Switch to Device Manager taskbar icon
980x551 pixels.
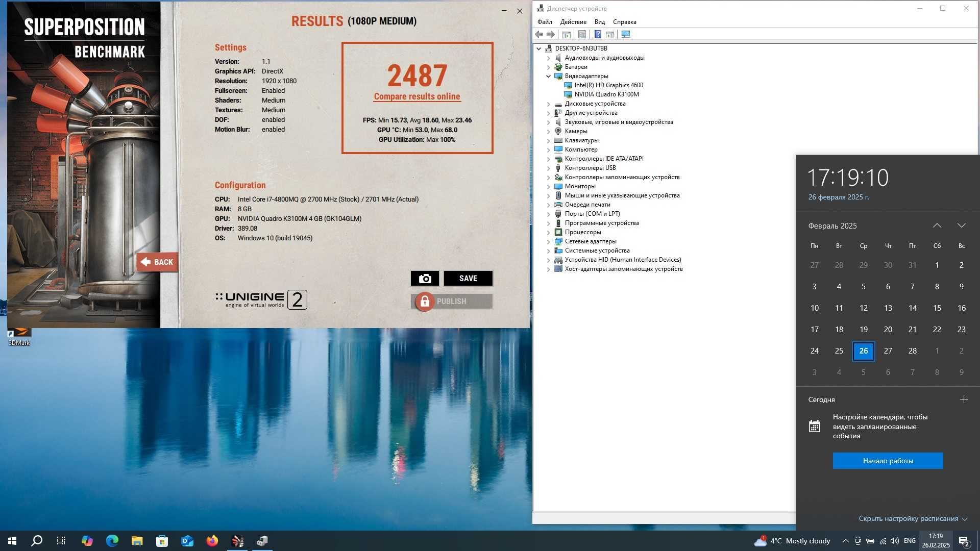coord(262,541)
